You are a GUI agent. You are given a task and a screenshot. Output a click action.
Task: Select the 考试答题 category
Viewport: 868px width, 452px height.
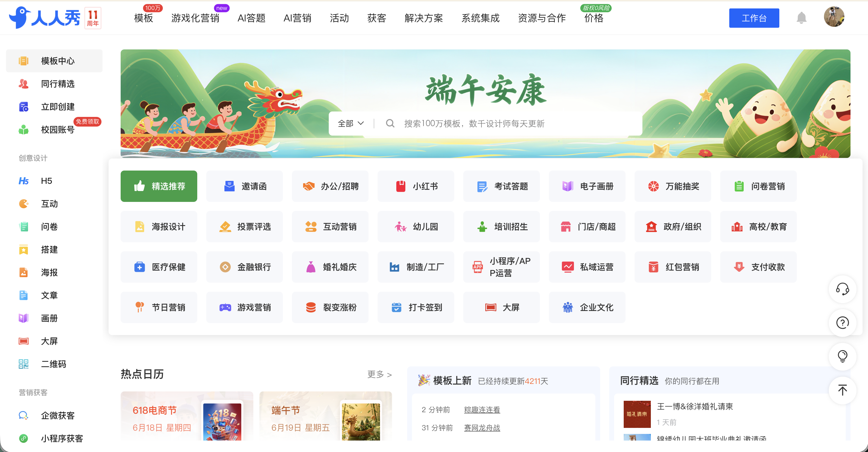(501, 186)
